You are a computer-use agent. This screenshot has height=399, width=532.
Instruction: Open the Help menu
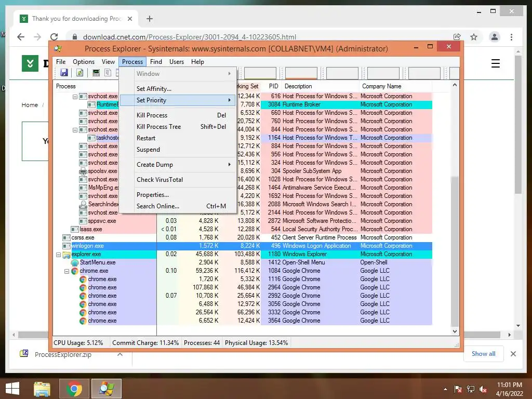[197, 62]
